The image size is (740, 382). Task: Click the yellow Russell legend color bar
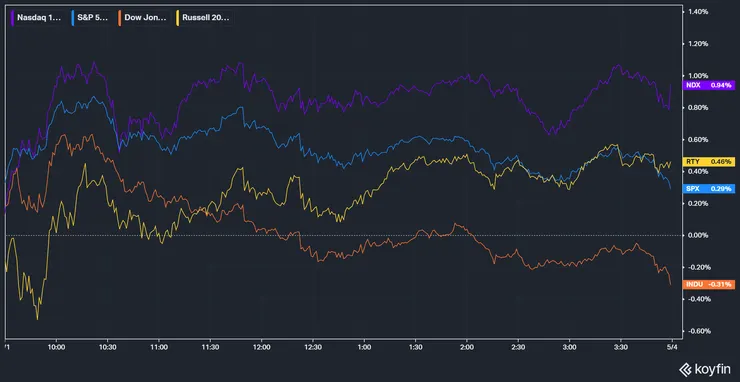[x=177, y=18]
